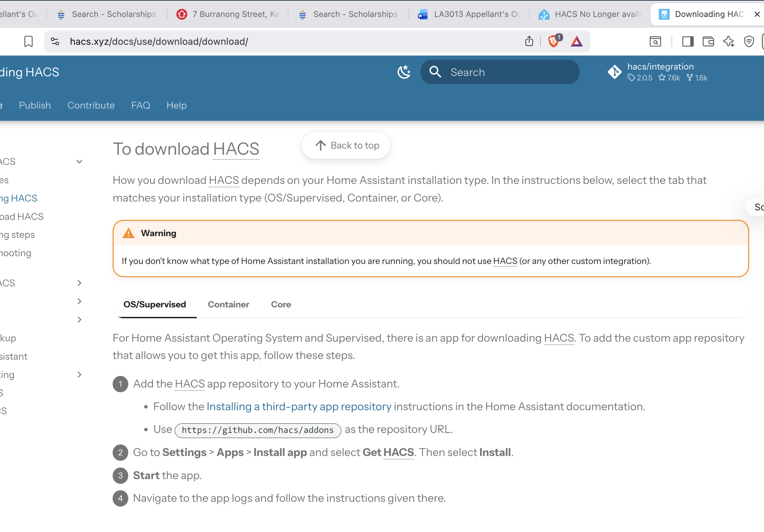This screenshot has height=532, width=764.
Task: Click the Back to top button
Action: (x=346, y=145)
